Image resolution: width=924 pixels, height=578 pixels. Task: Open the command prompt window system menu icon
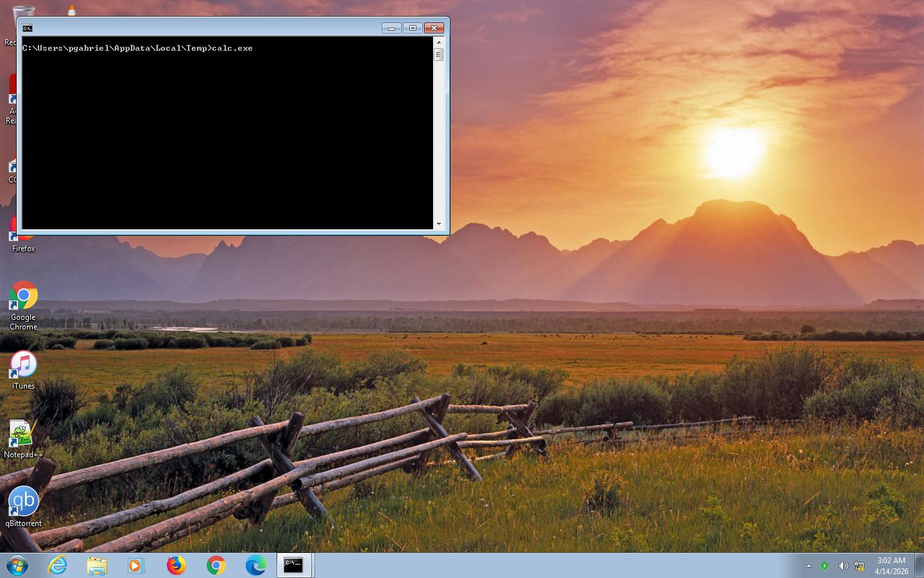[28, 28]
